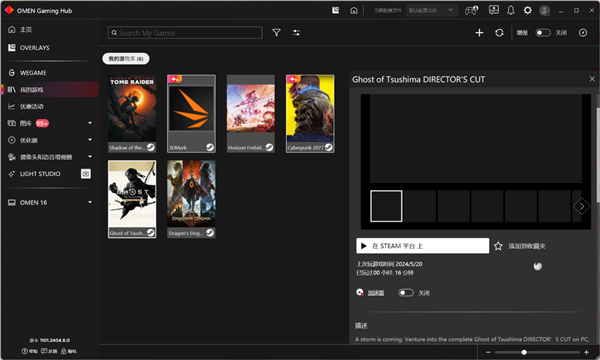
Task: Open settings gear icon
Action: point(527,10)
